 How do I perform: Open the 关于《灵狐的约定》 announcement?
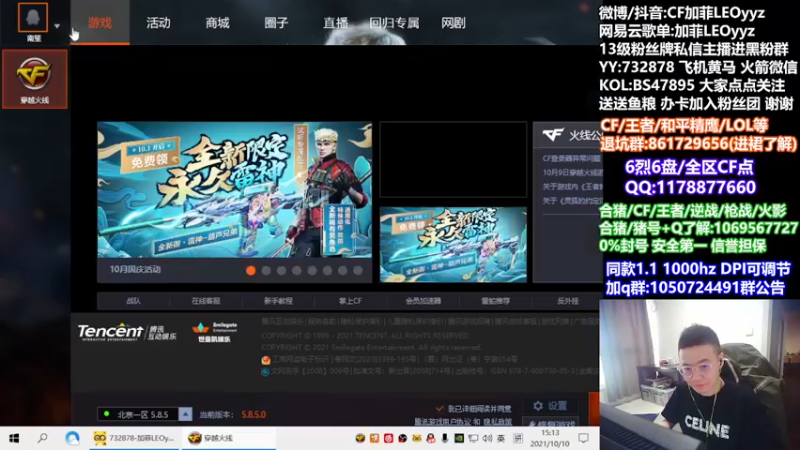click(x=571, y=201)
